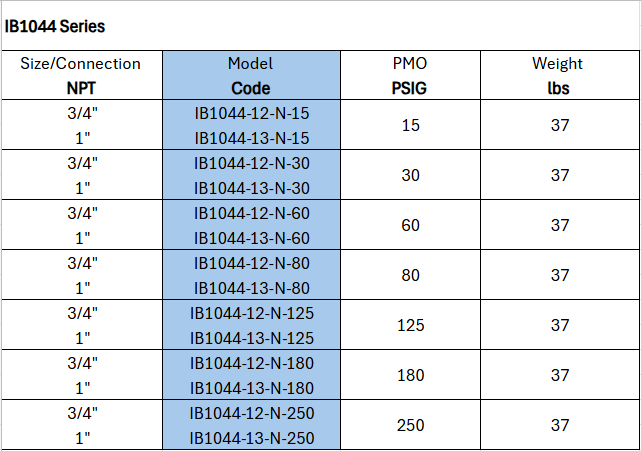Select the weight cell in the 180 PSIG row
This screenshot has width=641, height=451.
coord(558,375)
